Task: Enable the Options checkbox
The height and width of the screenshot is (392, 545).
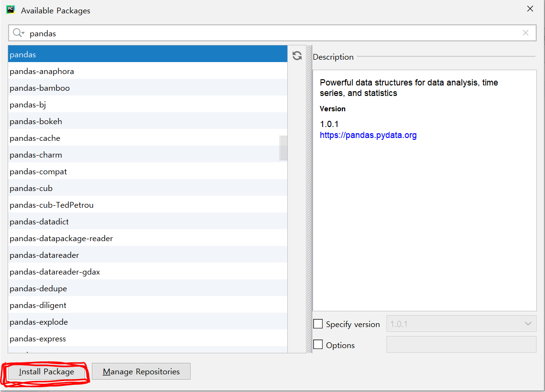Action: 318,345
